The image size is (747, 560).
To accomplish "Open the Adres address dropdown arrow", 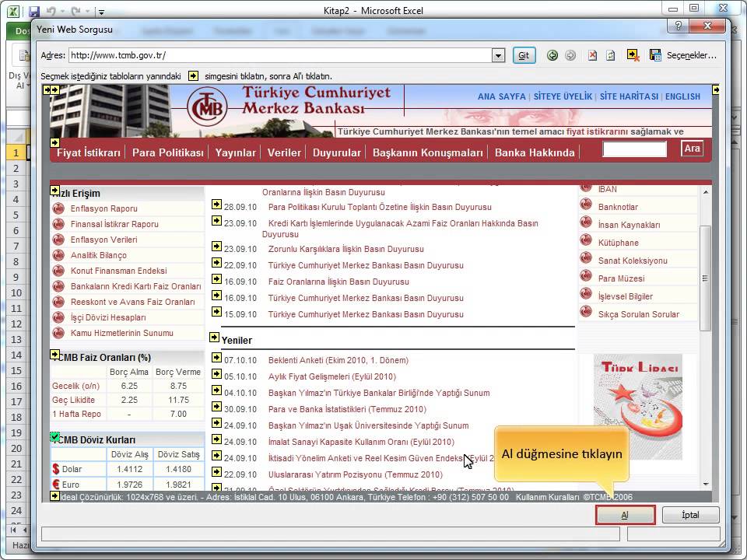I will (498, 56).
